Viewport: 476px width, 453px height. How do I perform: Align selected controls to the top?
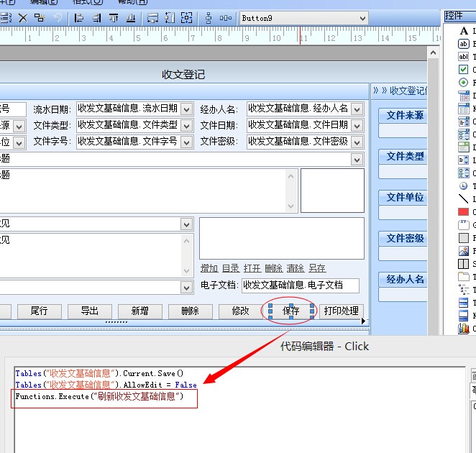[x=114, y=18]
